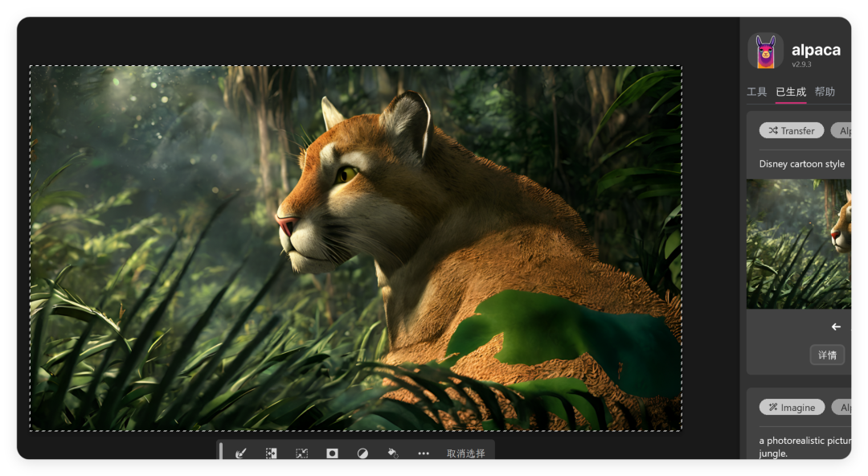Select the paint bucket fill icon
868x476 pixels.
pos(392,453)
